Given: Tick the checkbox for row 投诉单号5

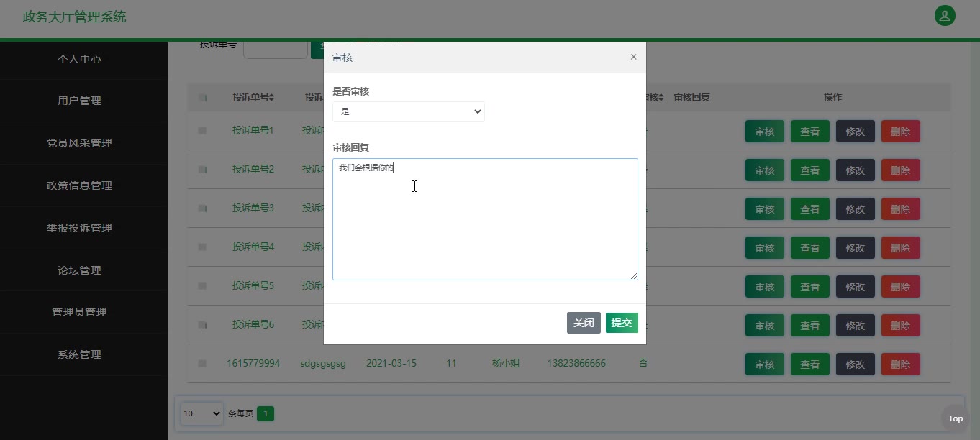Looking at the screenshot, I should coord(202,286).
